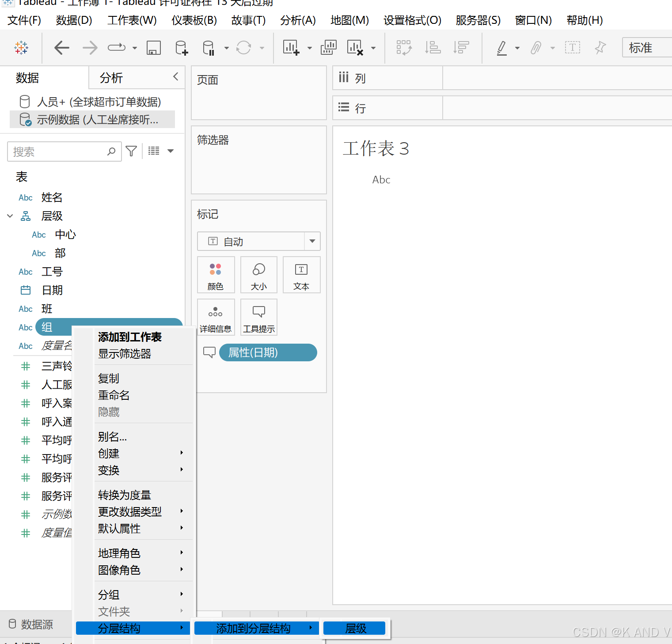The image size is (672, 644).
Task: Click the fix axes pin icon
Action: (x=600, y=48)
